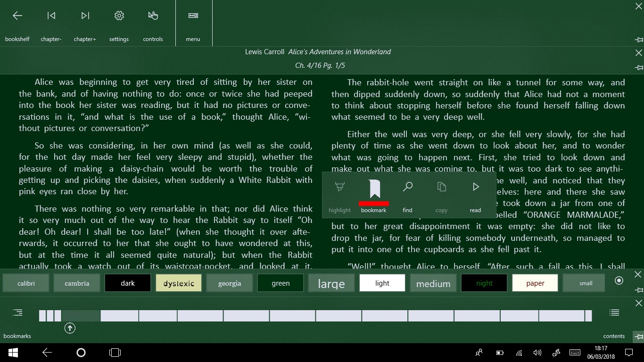644x362 pixels.
Task: Open the find search tool
Action: point(408,196)
